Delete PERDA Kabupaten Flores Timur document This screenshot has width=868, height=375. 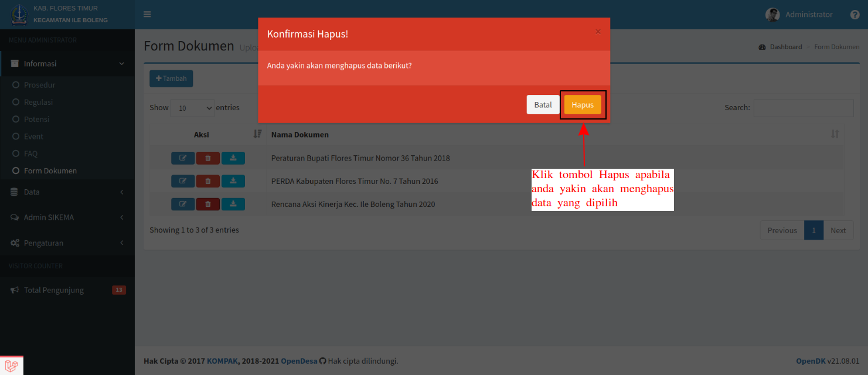coord(208,181)
